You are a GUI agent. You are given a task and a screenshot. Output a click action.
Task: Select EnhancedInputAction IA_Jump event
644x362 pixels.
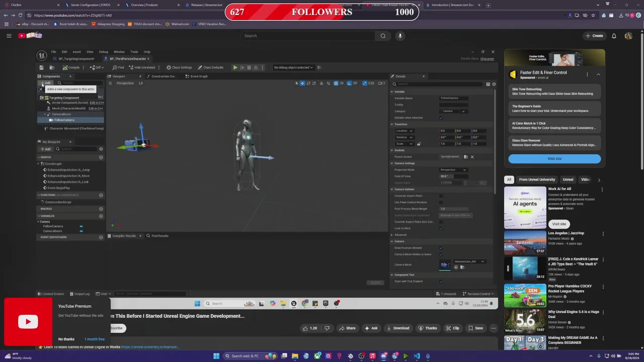coord(67,170)
